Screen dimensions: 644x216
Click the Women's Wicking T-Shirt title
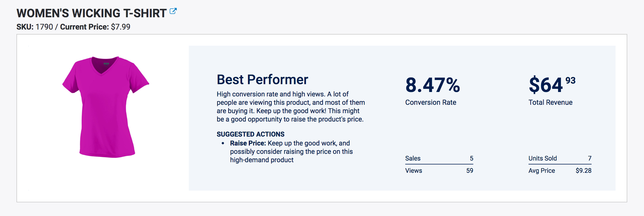tap(91, 13)
